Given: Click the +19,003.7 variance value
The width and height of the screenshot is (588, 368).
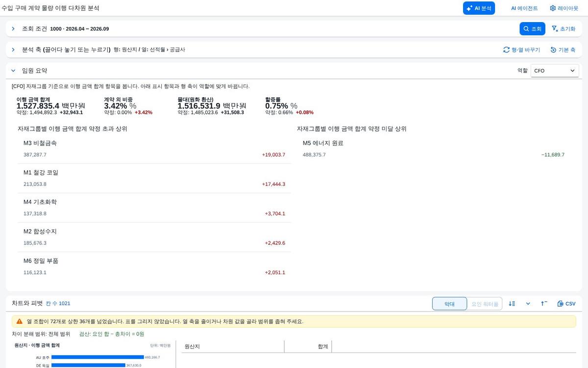Looking at the screenshot, I should (273, 155).
